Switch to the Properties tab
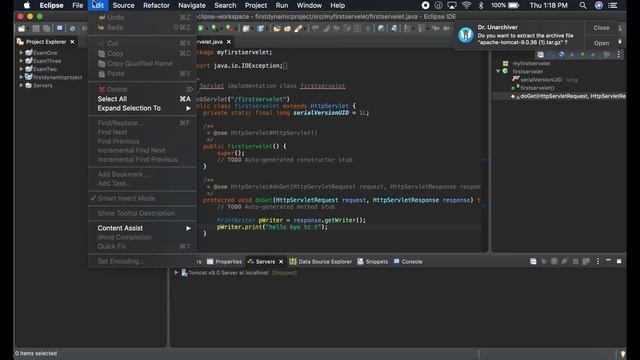 click(224, 262)
